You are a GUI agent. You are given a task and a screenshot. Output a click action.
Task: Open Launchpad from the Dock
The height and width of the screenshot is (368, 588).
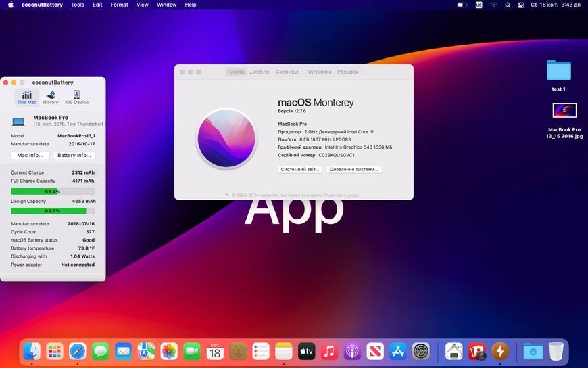pyautogui.click(x=55, y=352)
